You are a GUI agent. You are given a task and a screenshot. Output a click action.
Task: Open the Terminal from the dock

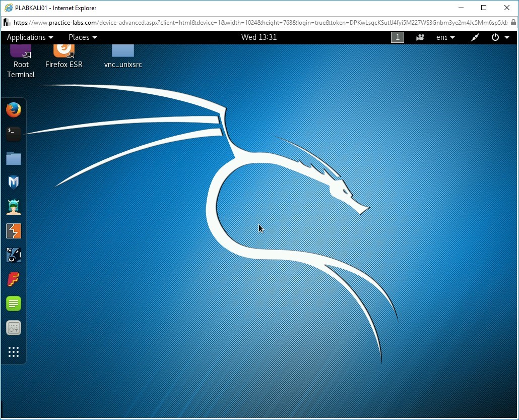coord(14,134)
